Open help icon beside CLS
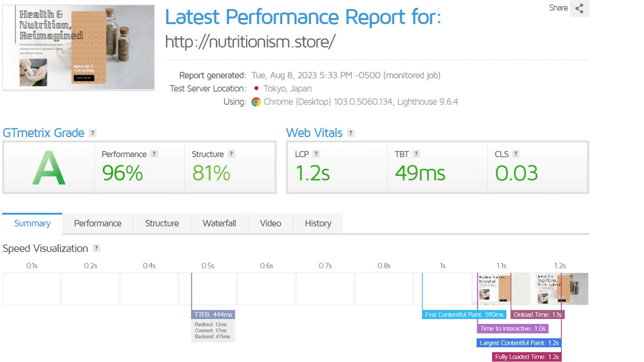This screenshot has width=644, height=362. [516, 154]
